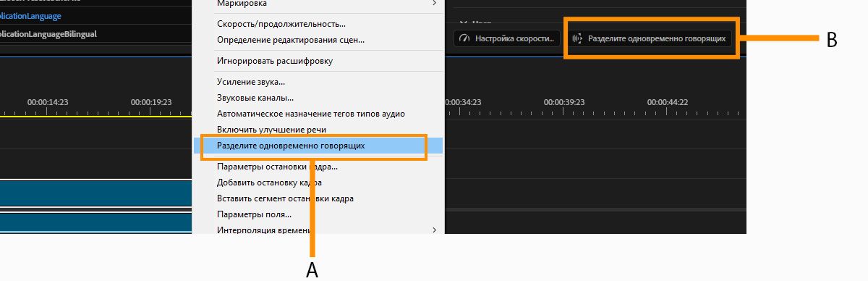Expand the Интерполяция времени submenu

[x=318, y=230]
